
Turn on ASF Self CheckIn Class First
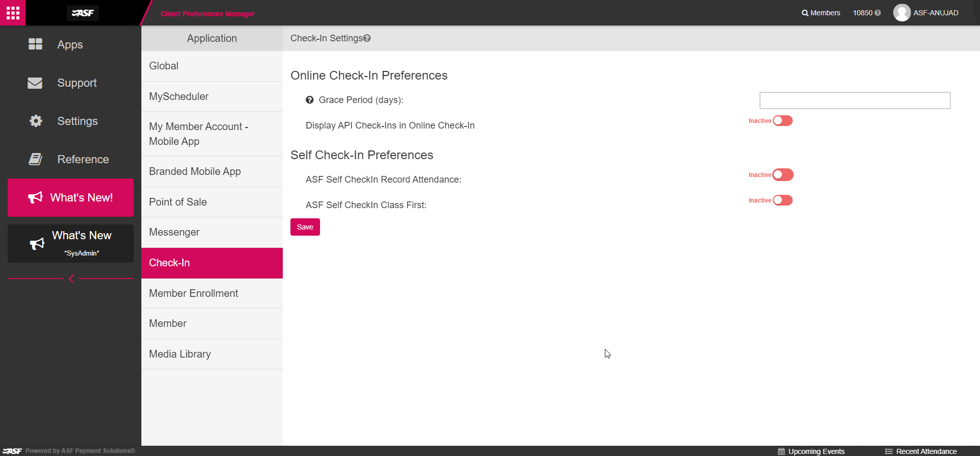pos(782,200)
